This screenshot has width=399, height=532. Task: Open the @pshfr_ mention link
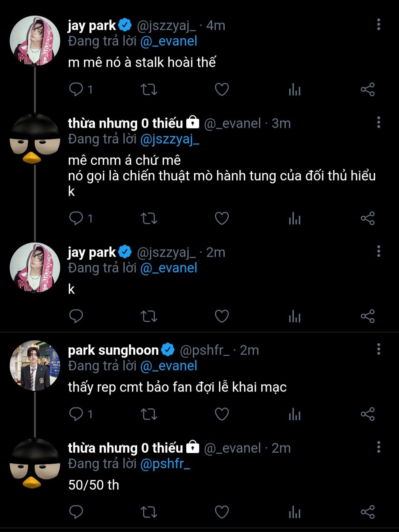coord(165,464)
